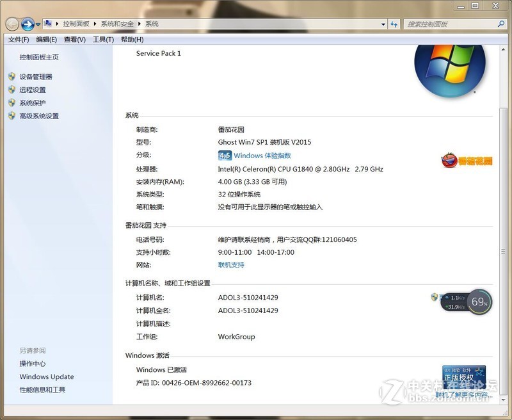Open 高级系统设置 in the sidebar
This screenshot has width=512, height=420.
click(x=39, y=117)
